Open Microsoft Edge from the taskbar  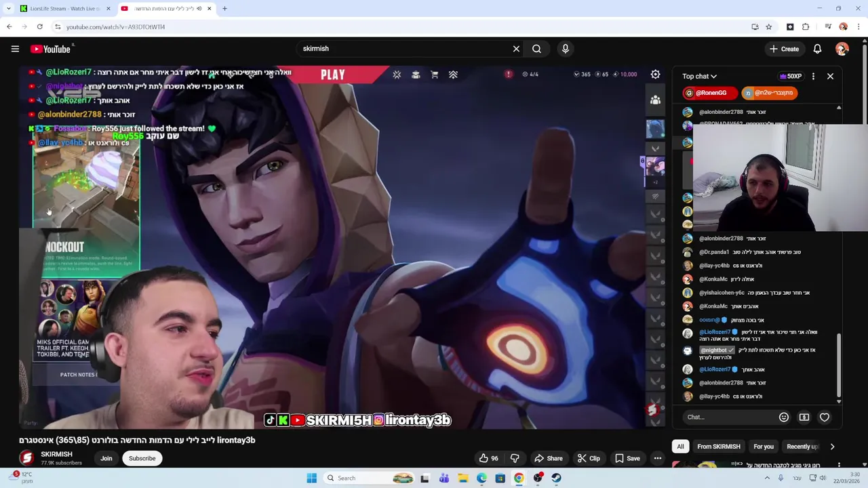481,478
